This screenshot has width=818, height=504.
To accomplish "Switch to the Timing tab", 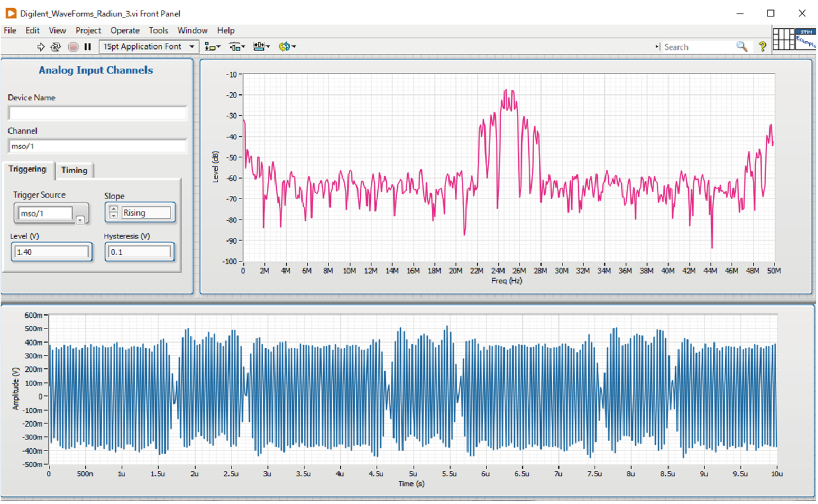I will (x=74, y=170).
